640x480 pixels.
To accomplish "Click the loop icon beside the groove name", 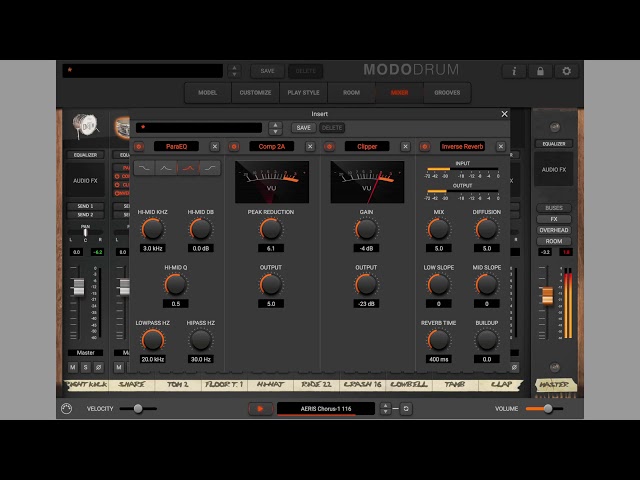I will pos(406,409).
